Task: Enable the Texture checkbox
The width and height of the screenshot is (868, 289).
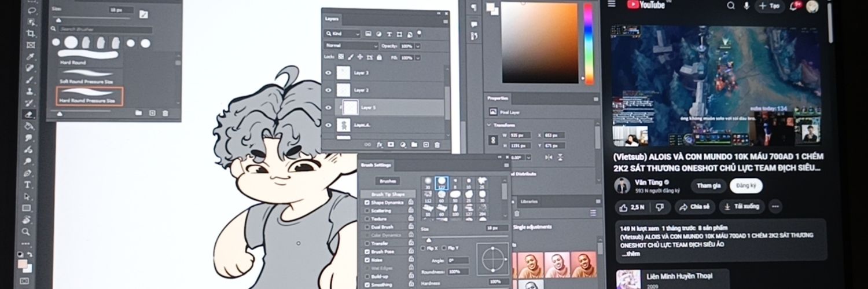Action: pos(367,219)
